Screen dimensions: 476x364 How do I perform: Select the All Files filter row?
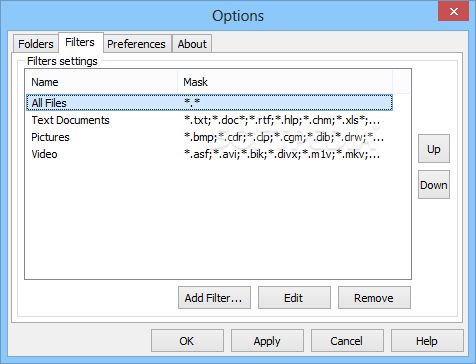(209, 103)
